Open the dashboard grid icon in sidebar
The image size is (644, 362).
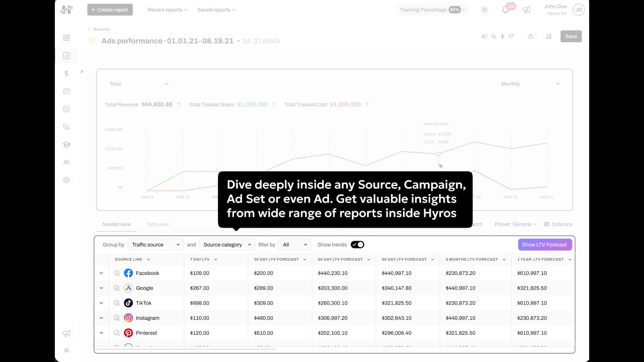66,38
